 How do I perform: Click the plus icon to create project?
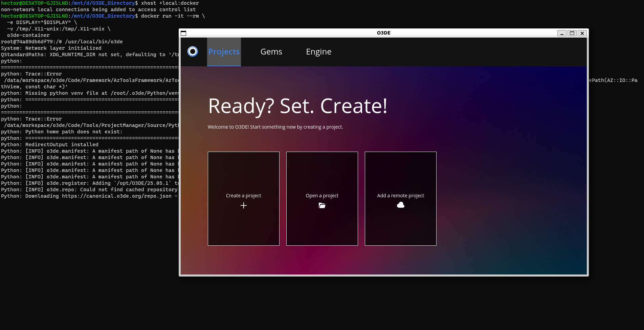[243, 205]
